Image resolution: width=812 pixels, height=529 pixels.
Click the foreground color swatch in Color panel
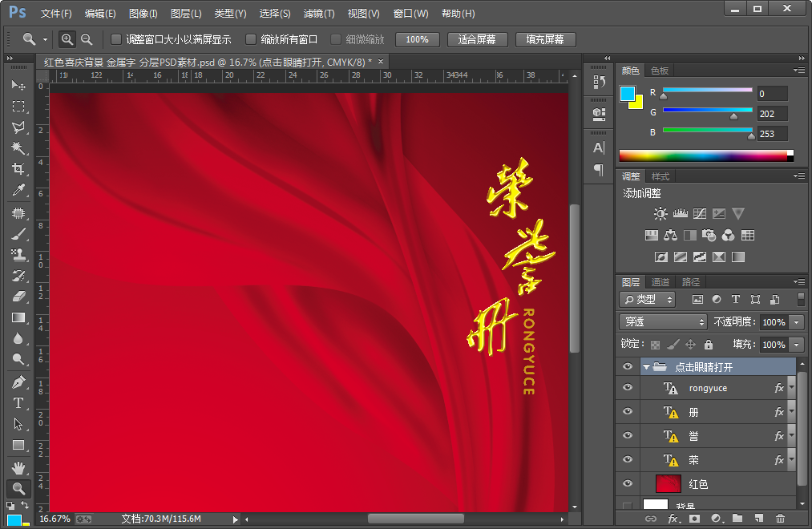coord(627,94)
